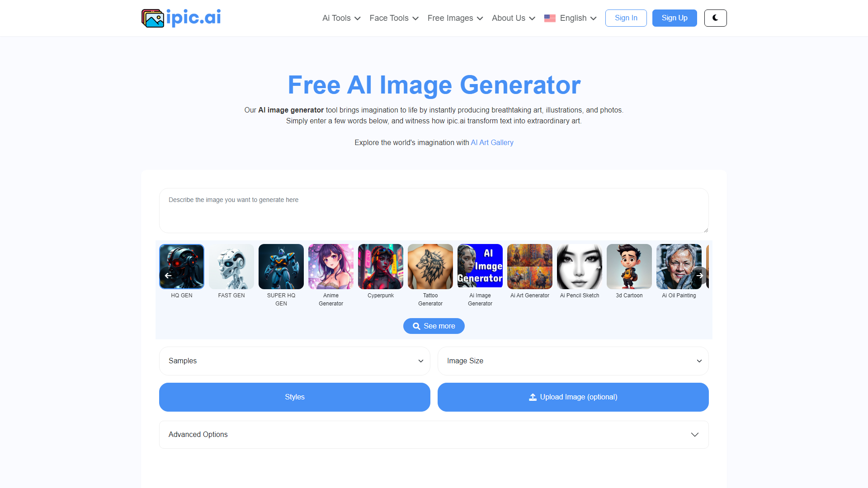Expand the Image Size dropdown

(573, 361)
